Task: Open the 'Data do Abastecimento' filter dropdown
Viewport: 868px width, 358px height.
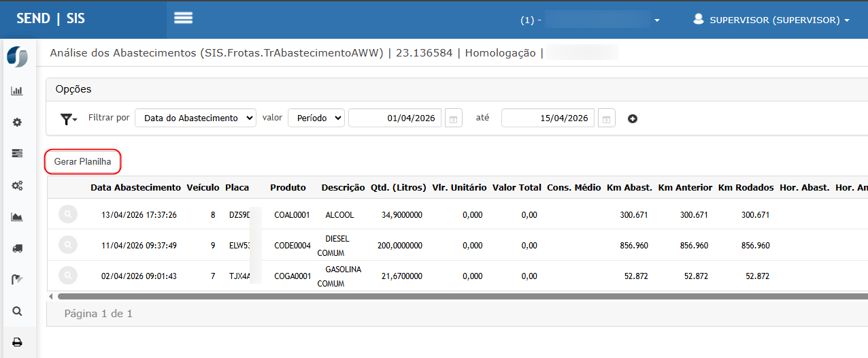Action: pos(195,118)
